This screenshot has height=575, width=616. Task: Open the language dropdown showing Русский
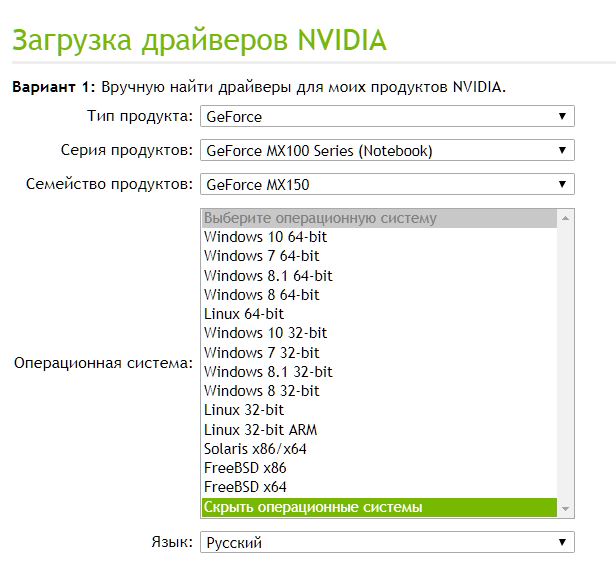coord(387,542)
